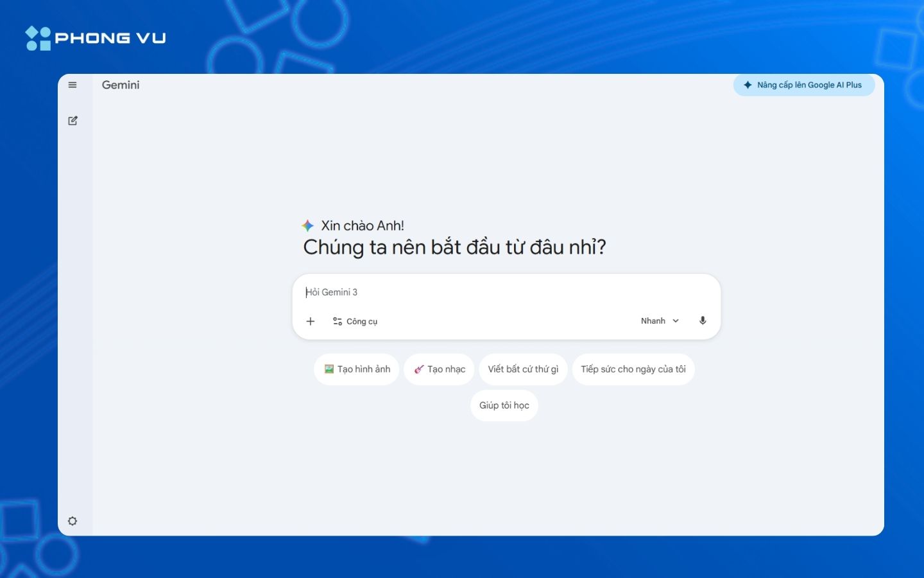Viewport: 924px width, 578px height.
Task: Click the greeting Xin chào Anh!
Action: click(x=363, y=225)
